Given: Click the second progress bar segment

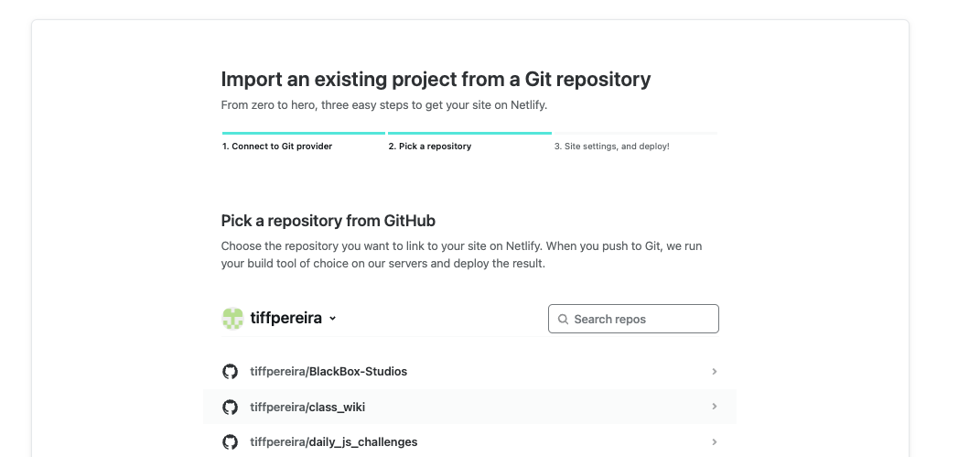Looking at the screenshot, I should click(469, 133).
